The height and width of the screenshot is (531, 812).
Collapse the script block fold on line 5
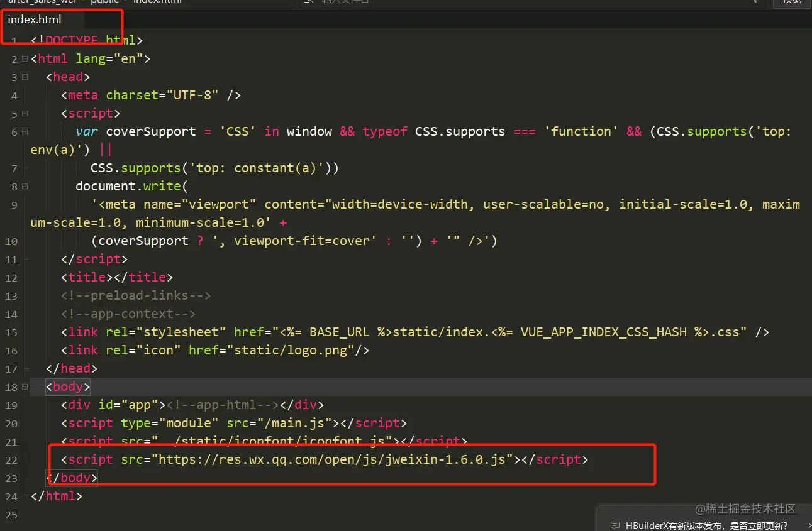coord(25,114)
